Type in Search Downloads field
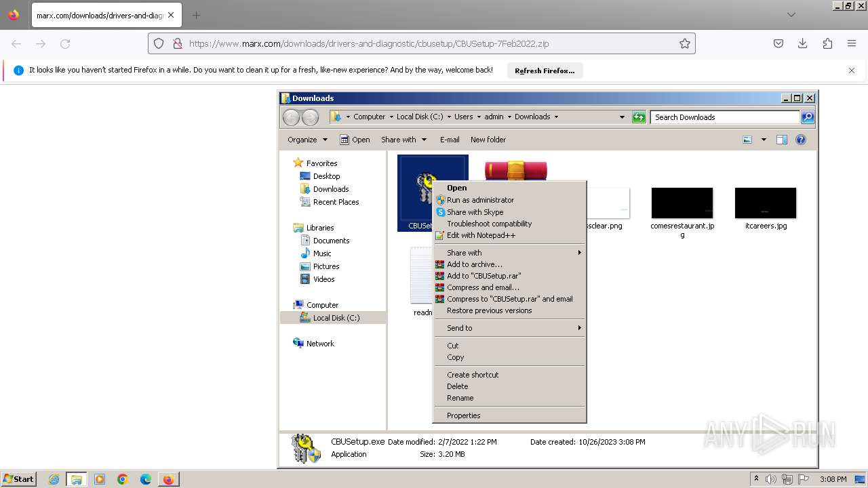Screen dimensions: 868x488 (x=725, y=117)
